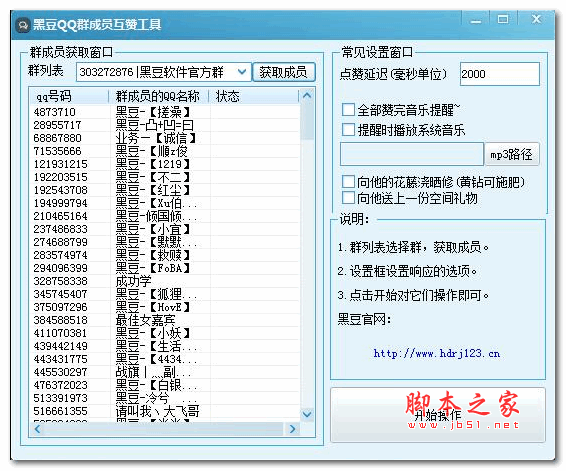
Task: Click the horizontal scroll-right arrow
Action: pos(293,429)
